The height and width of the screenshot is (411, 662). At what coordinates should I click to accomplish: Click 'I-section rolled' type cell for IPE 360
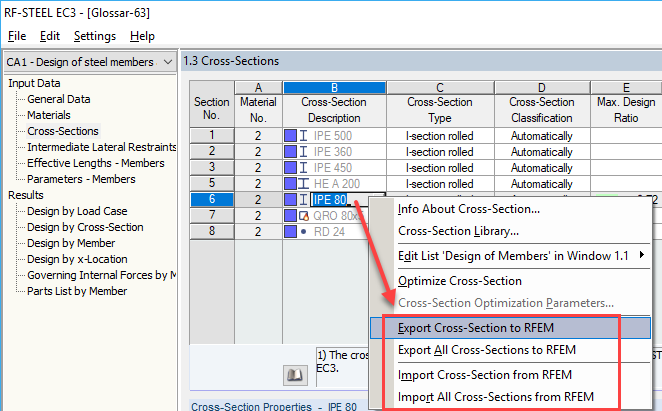[440, 152]
